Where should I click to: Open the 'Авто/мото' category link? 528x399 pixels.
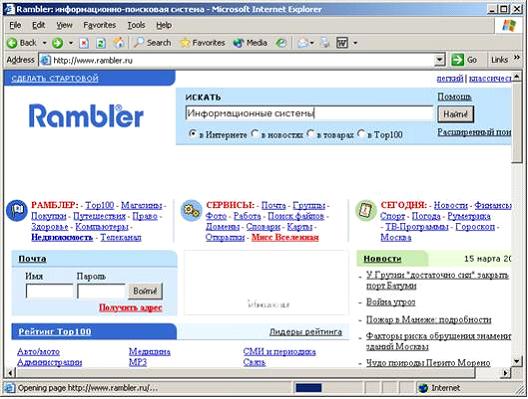(x=38, y=352)
